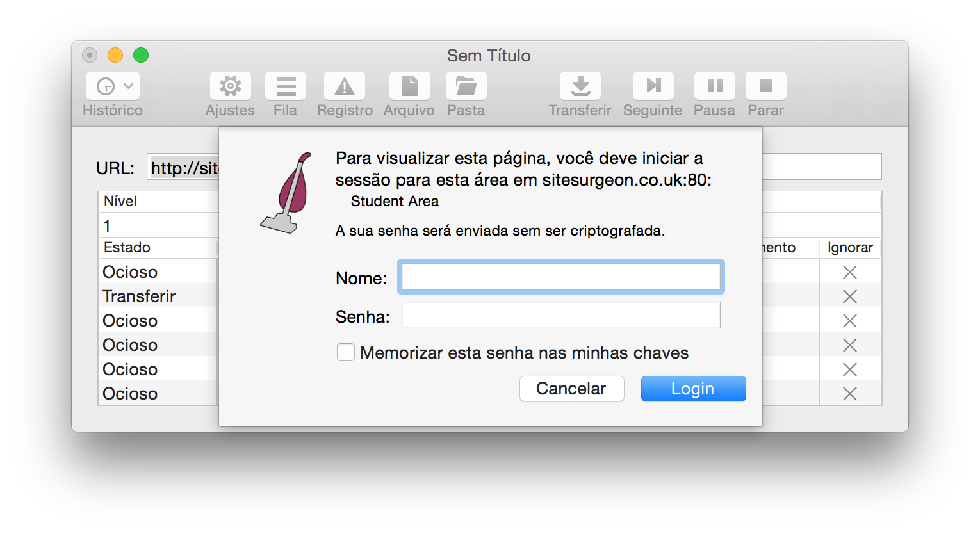
Task: Click the URL address field
Action: pos(821,167)
